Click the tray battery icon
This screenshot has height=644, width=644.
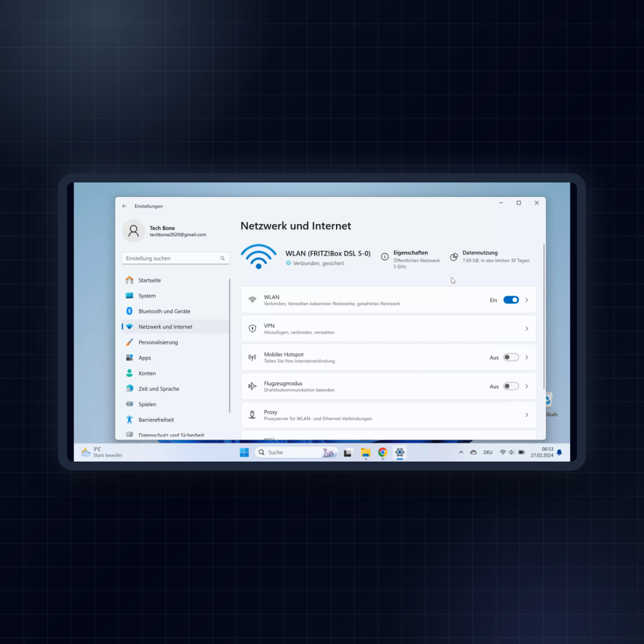click(x=522, y=452)
